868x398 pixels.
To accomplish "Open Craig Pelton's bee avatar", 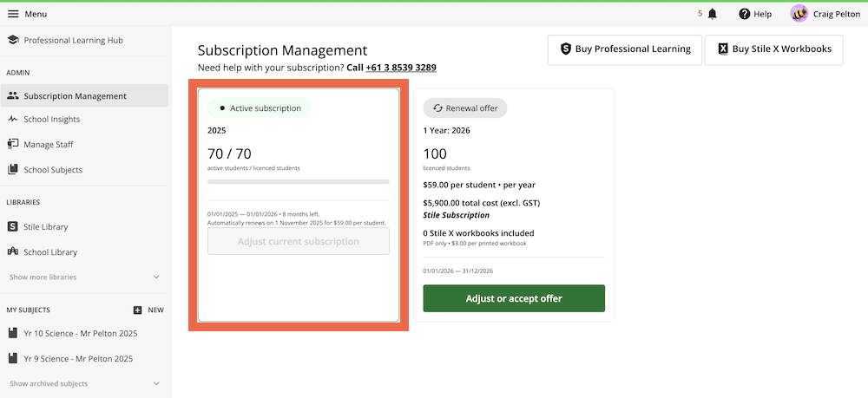I will tap(799, 14).
